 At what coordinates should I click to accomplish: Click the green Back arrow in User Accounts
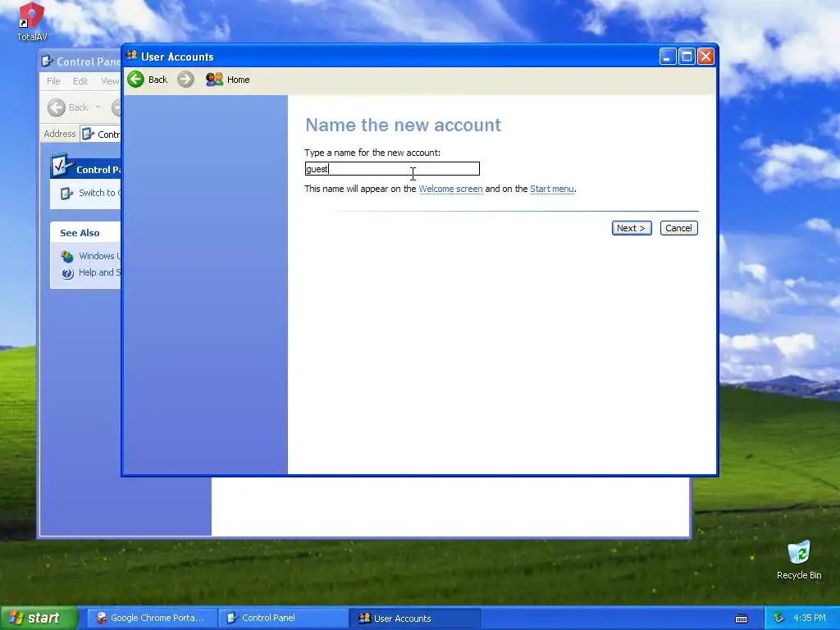[135, 80]
